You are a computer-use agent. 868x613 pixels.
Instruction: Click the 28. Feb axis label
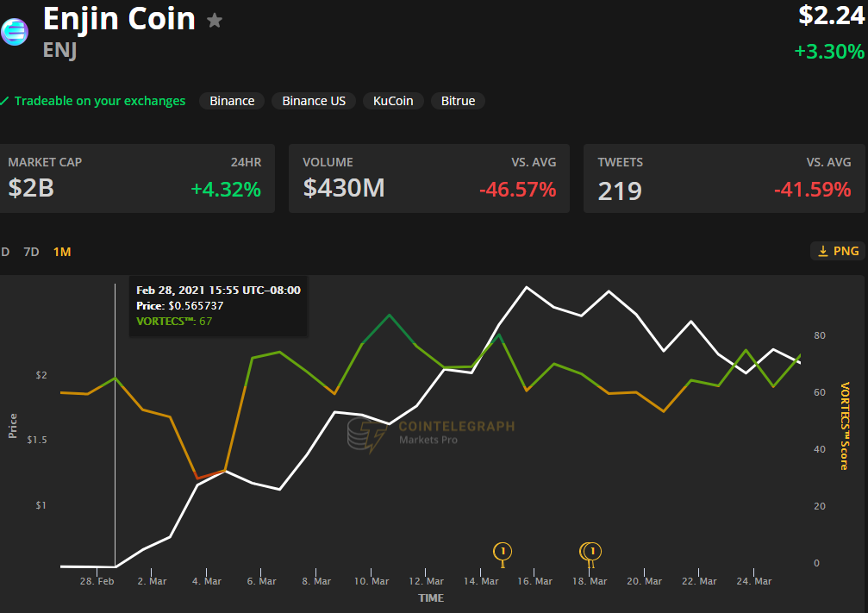point(97,581)
